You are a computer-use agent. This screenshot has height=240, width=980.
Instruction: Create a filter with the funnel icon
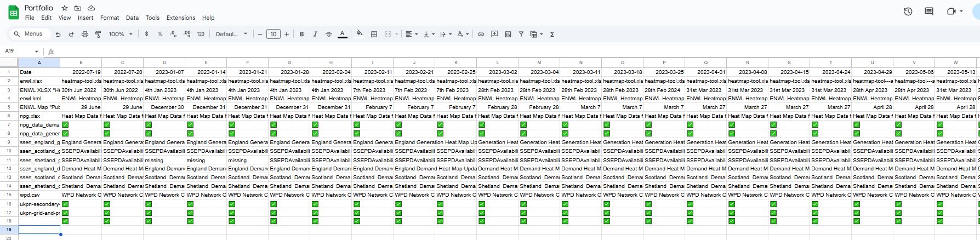(x=521, y=34)
